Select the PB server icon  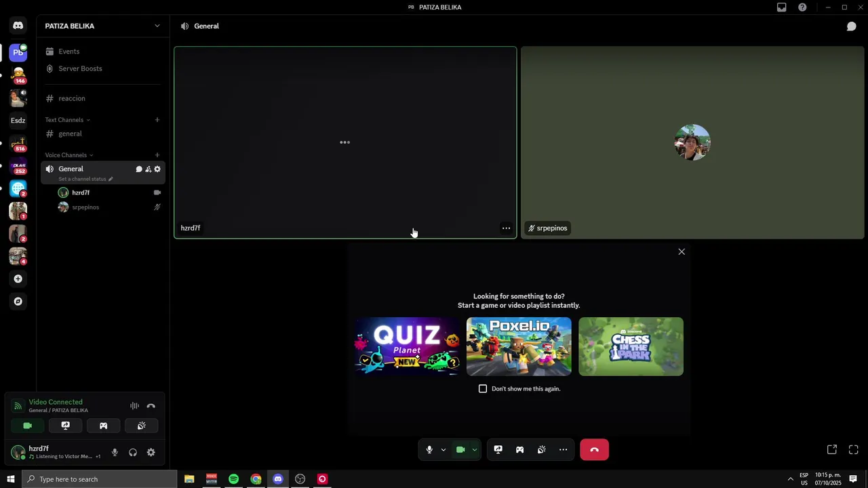click(x=18, y=52)
